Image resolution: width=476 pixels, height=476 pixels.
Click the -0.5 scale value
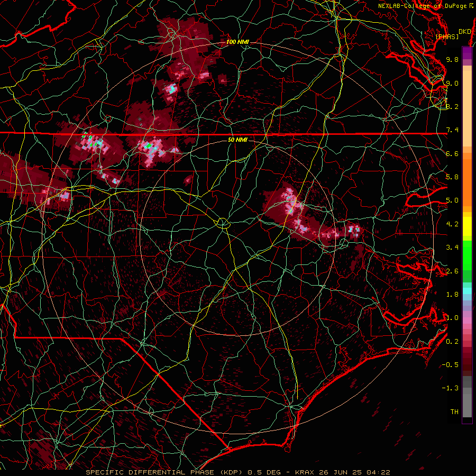[x=450, y=365]
